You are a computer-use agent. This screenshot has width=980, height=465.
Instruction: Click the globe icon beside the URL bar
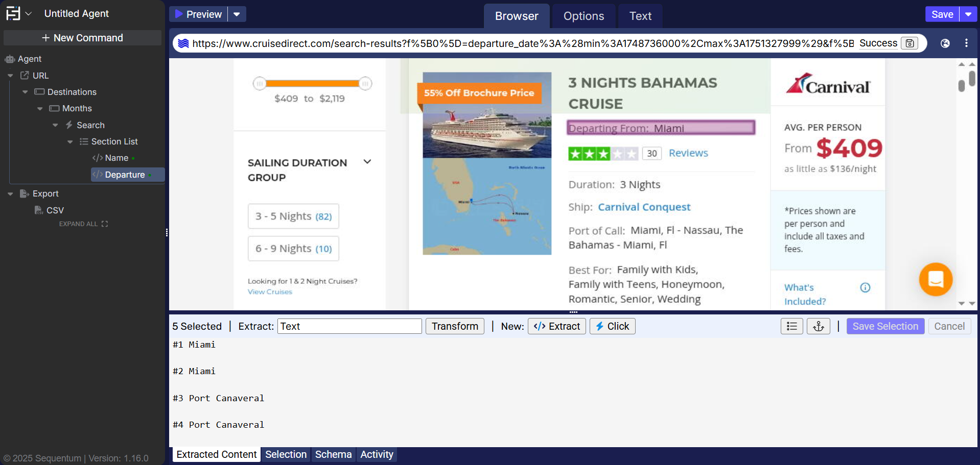point(945,43)
